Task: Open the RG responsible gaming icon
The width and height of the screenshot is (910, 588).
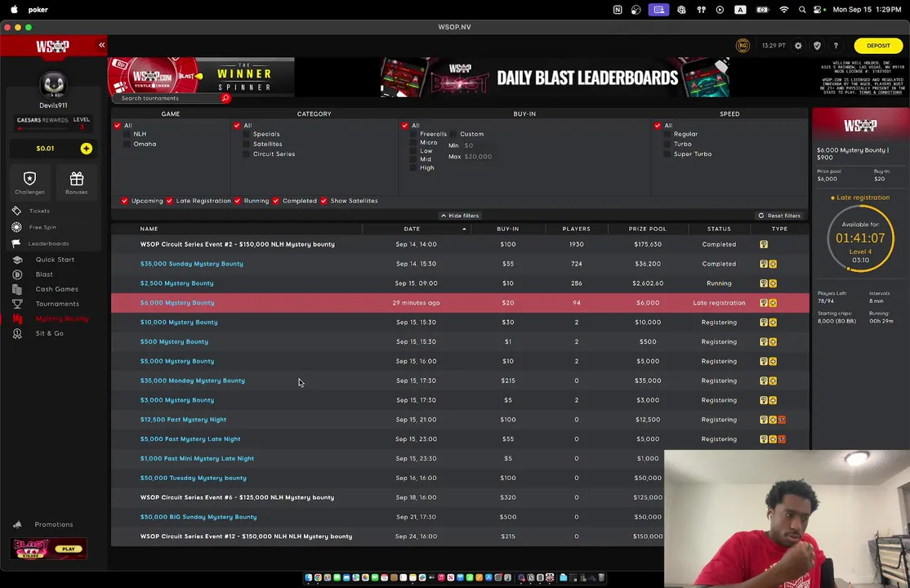Action: pos(743,45)
